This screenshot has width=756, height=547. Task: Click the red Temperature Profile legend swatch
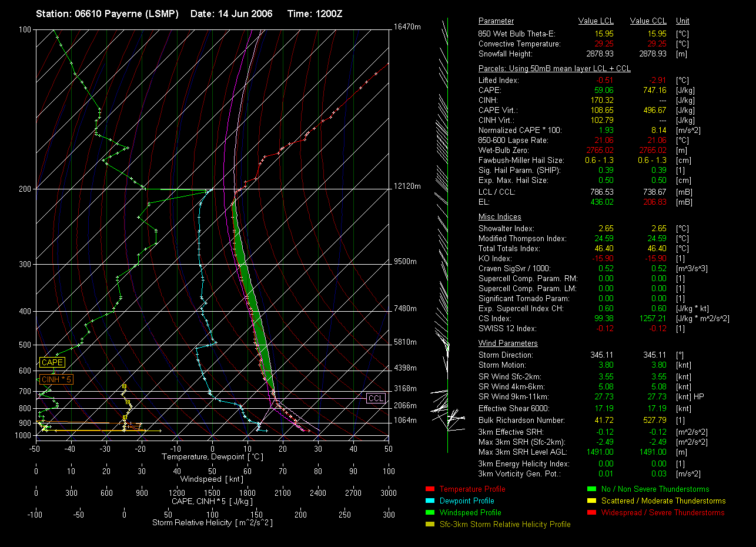tap(429, 489)
